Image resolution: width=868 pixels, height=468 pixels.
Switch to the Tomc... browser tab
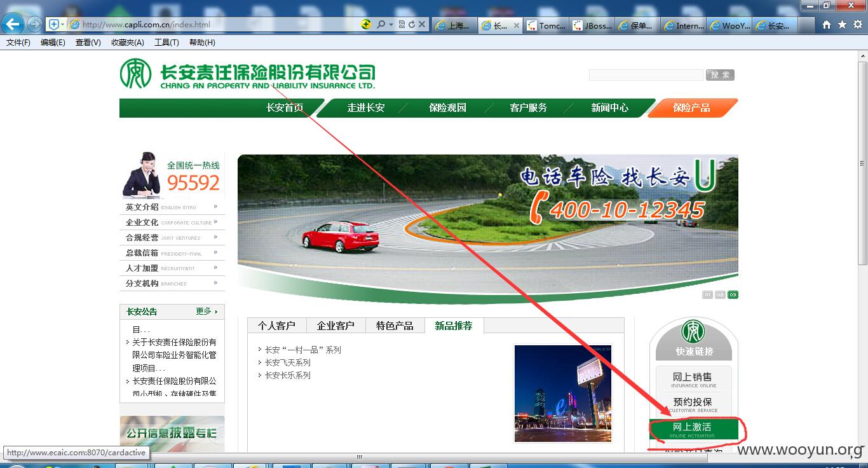pos(546,26)
